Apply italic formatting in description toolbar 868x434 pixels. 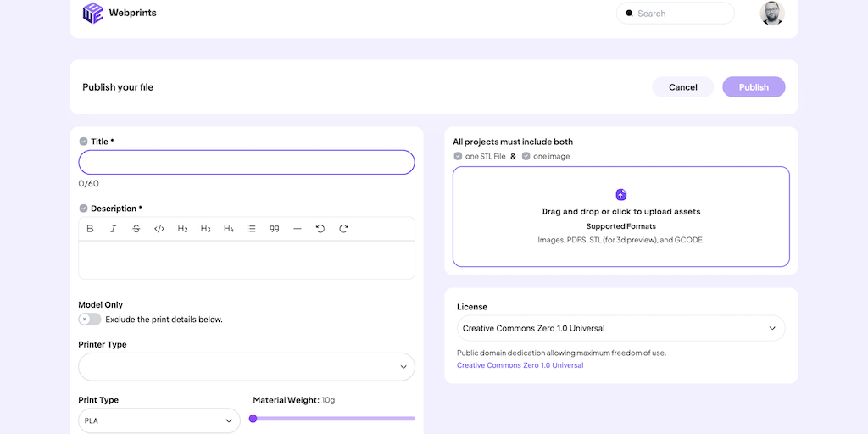114,229
